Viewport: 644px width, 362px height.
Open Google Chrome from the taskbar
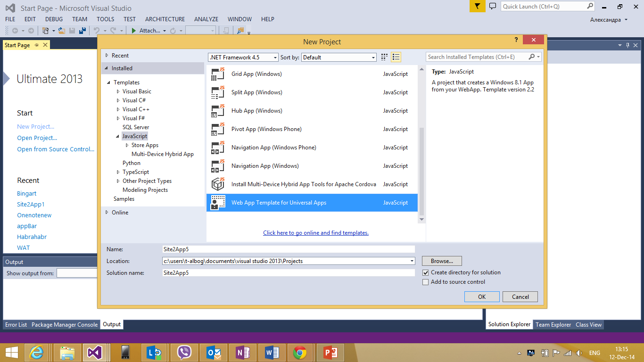300,353
